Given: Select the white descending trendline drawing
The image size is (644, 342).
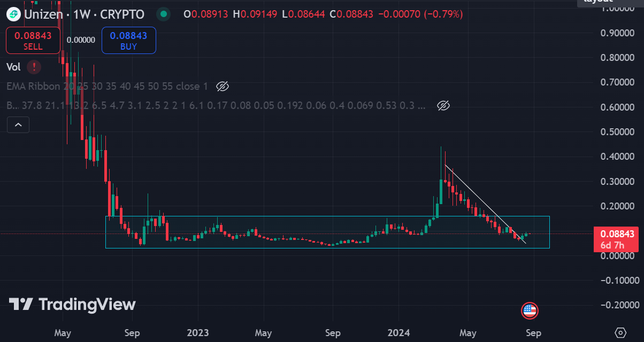Looking at the screenshot, I should [485, 205].
